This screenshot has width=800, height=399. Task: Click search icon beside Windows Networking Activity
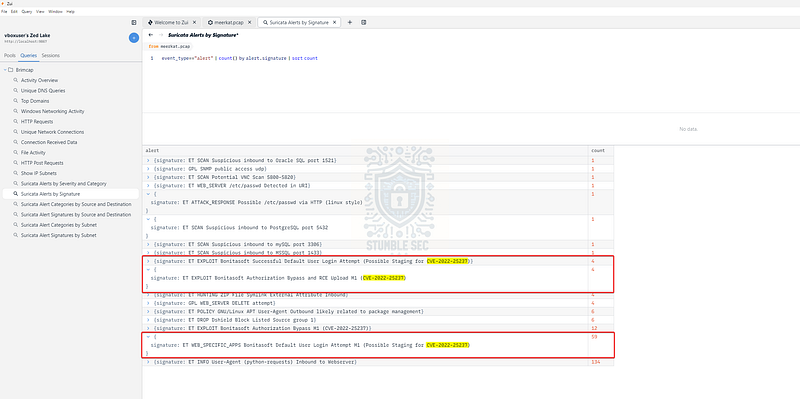(16, 111)
